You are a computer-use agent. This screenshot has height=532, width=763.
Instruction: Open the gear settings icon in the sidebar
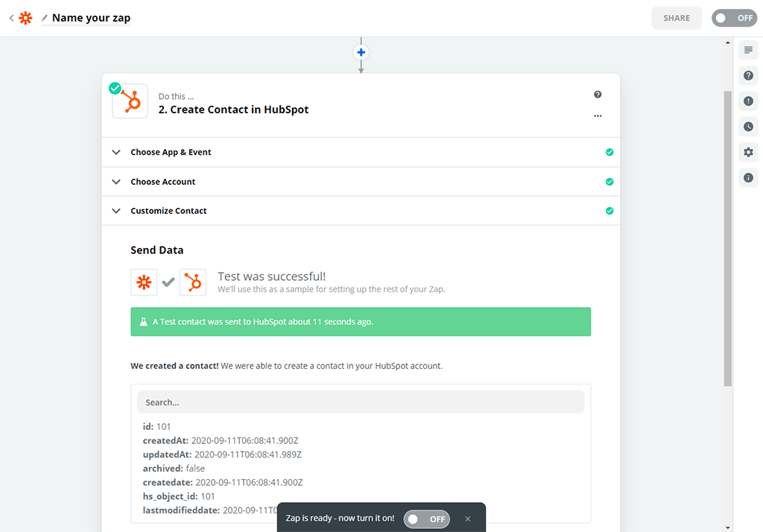(748, 152)
